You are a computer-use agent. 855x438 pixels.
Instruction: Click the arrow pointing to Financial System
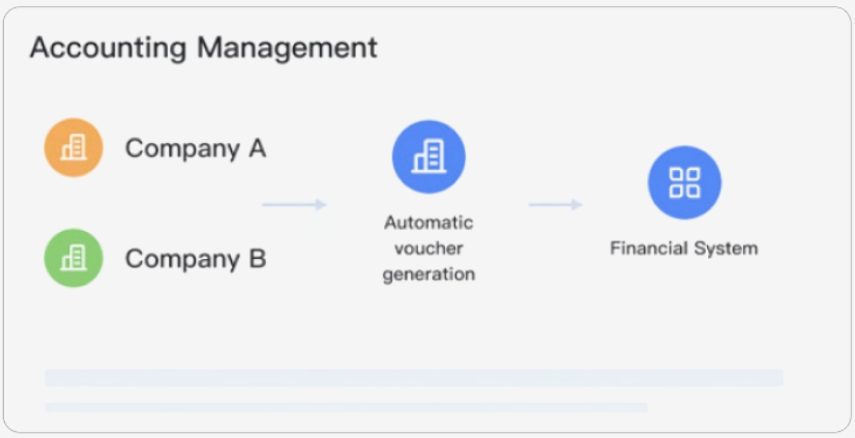[x=555, y=205]
